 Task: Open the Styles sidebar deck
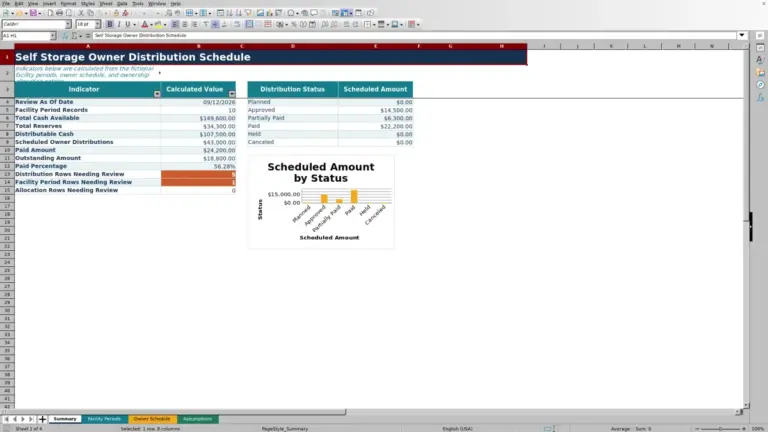tap(760, 60)
